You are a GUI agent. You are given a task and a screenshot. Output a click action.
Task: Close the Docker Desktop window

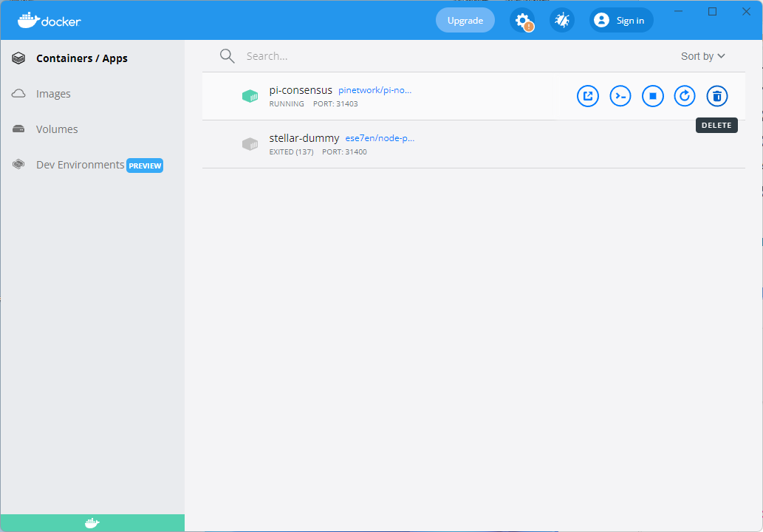tap(746, 11)
